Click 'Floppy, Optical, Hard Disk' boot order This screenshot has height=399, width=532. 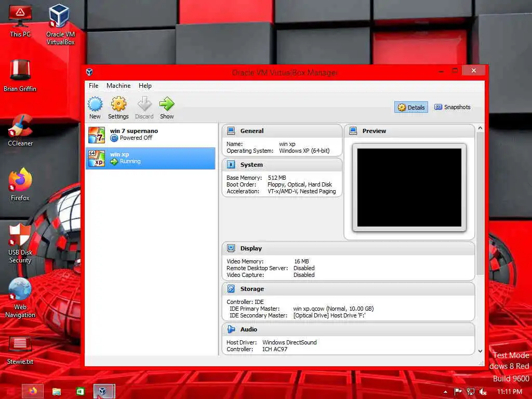(x=300, y=184)
